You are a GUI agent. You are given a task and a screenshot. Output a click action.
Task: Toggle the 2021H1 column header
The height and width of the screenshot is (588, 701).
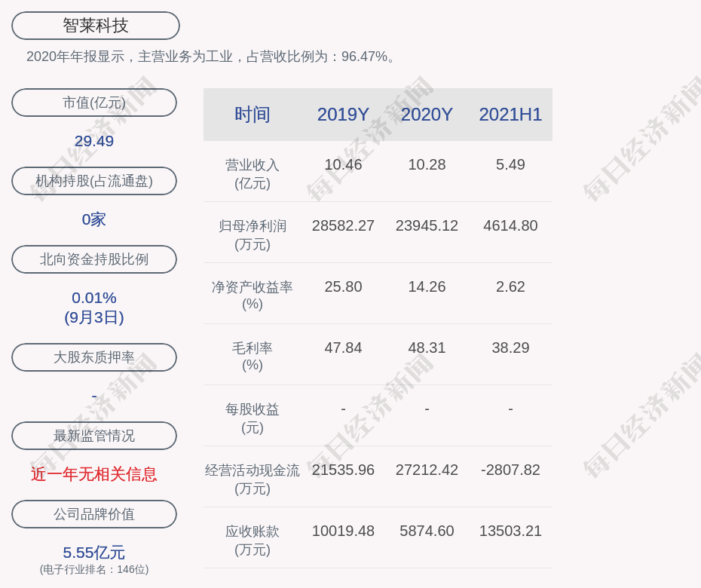[510, 115]
